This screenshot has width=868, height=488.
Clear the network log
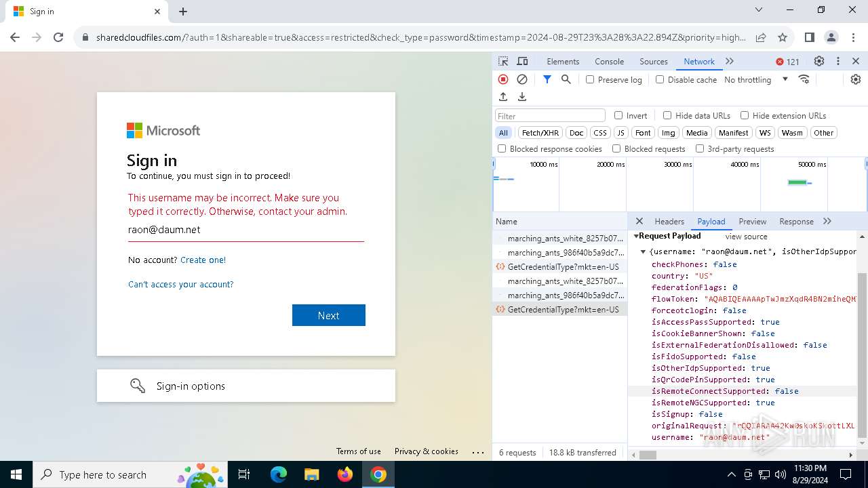(x=522, y=79)
